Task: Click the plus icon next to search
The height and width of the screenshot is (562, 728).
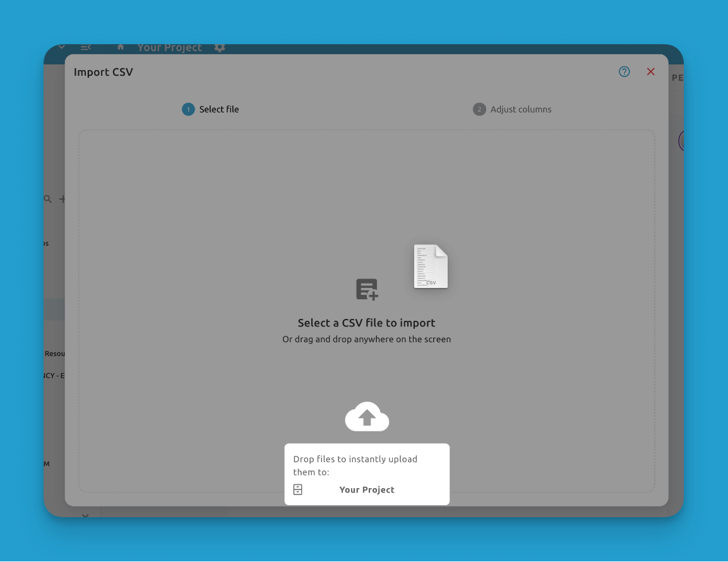Action: [x=63, y=199]
